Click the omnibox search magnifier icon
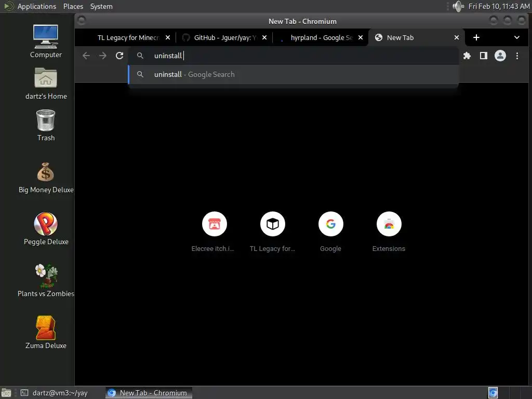Viewport: 532px width, 399px height. (140, 56)
